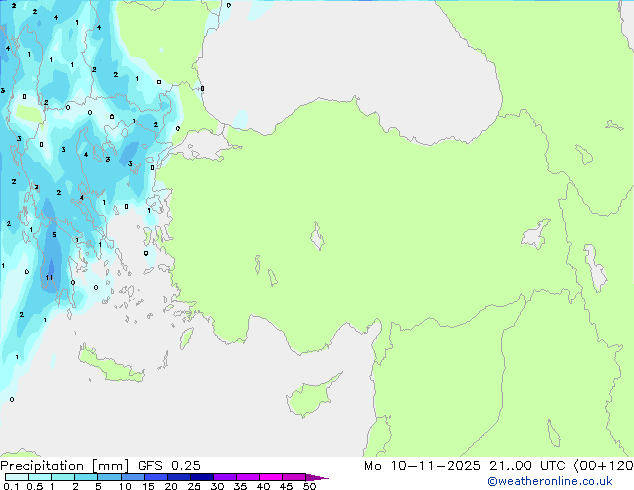This screenshot has width=634, height=490.
Task: Select the '50' legend scale label
Action: coord(309,486)
